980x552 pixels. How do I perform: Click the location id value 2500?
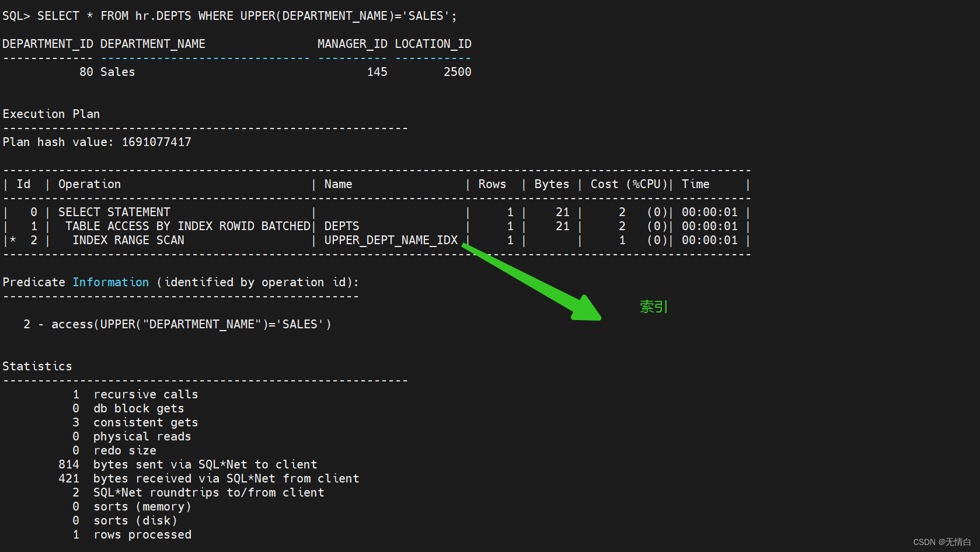tap(458, 72)
